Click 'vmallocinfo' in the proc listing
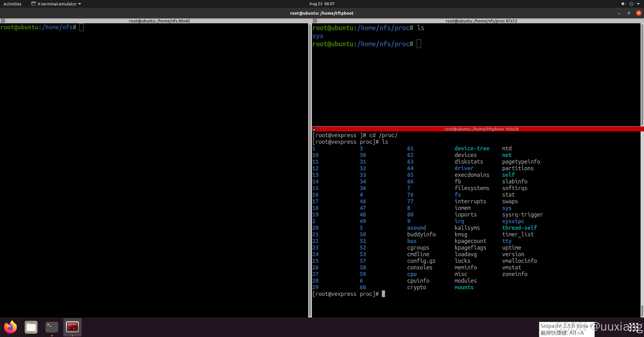Image resolution: width=644 pixels, height=337 pixels. 519,261
